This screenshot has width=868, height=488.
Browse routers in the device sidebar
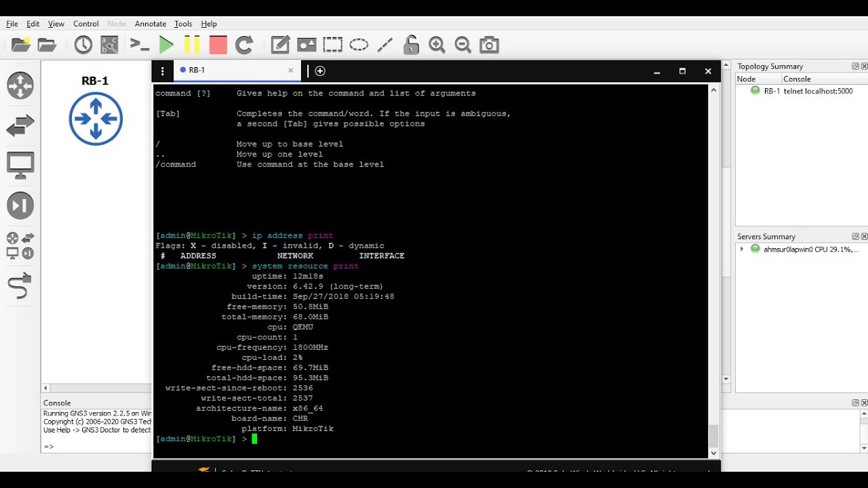(20, 86)
